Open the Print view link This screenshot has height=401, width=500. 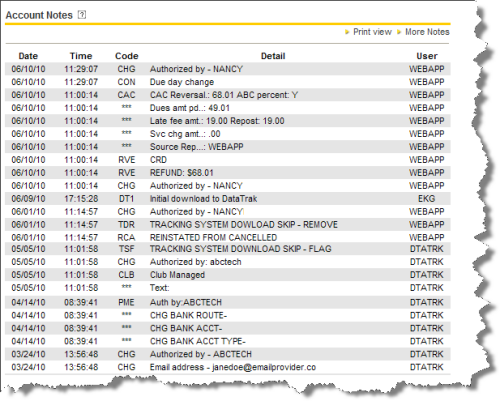point(372,32)
